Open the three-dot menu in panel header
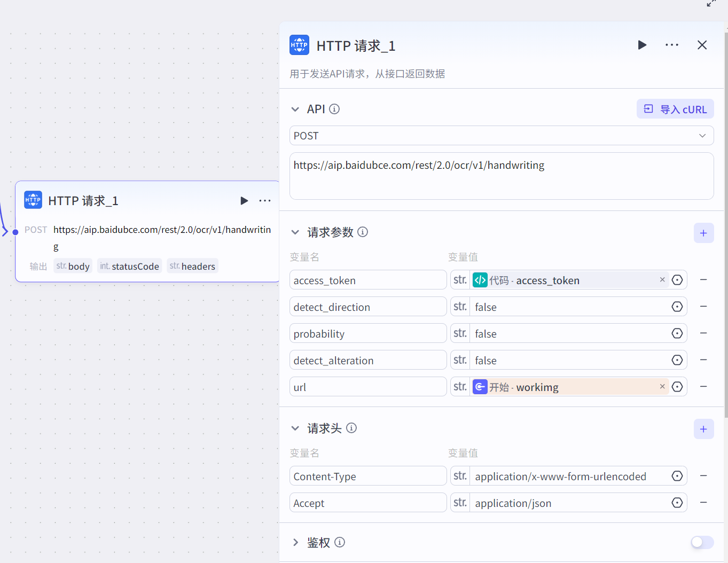 tap(672, 45)
